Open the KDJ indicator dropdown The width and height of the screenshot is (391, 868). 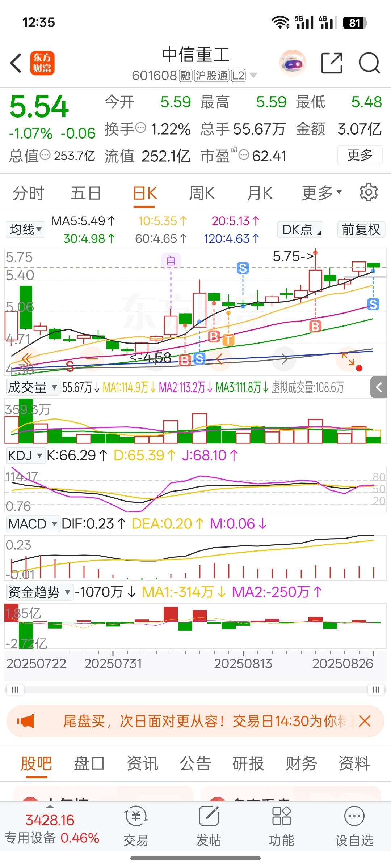click(x=25, y=455)
